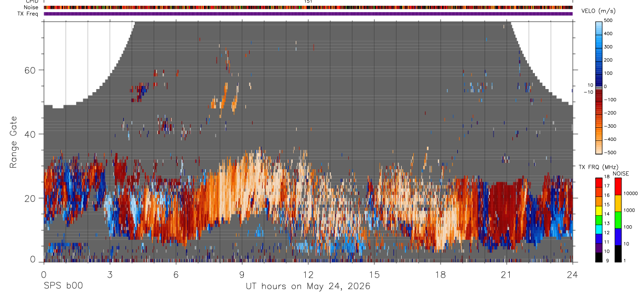Click the cyan TX FRQ legend swatch
This screenshot has height=297, width=644.
(x=599, y=228)
